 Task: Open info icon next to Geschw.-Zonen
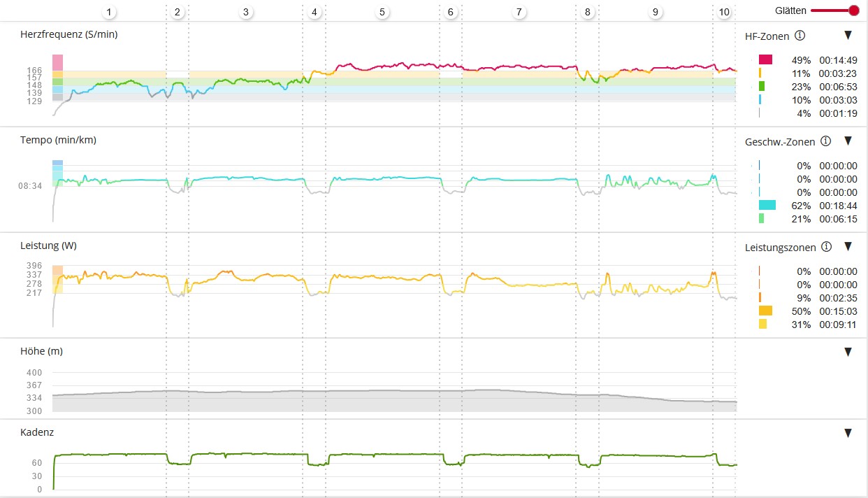coord(825,141)
